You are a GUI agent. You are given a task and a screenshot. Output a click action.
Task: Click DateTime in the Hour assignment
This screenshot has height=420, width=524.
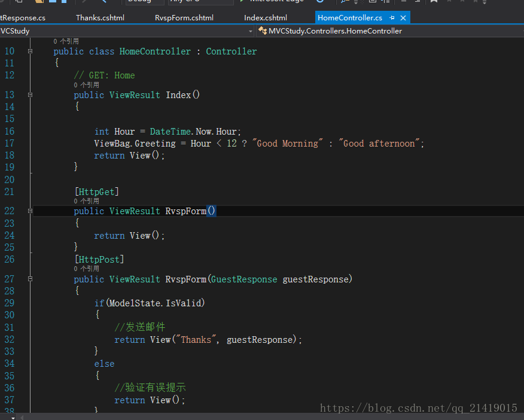pyautogui.click(x=170, y=132)
